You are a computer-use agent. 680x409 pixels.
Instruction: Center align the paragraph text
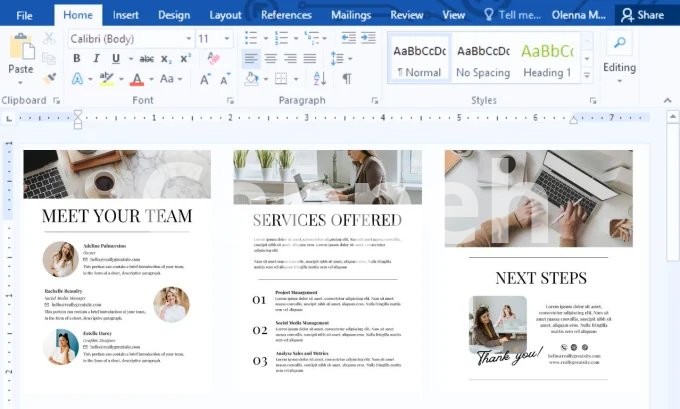coord(271,59)
